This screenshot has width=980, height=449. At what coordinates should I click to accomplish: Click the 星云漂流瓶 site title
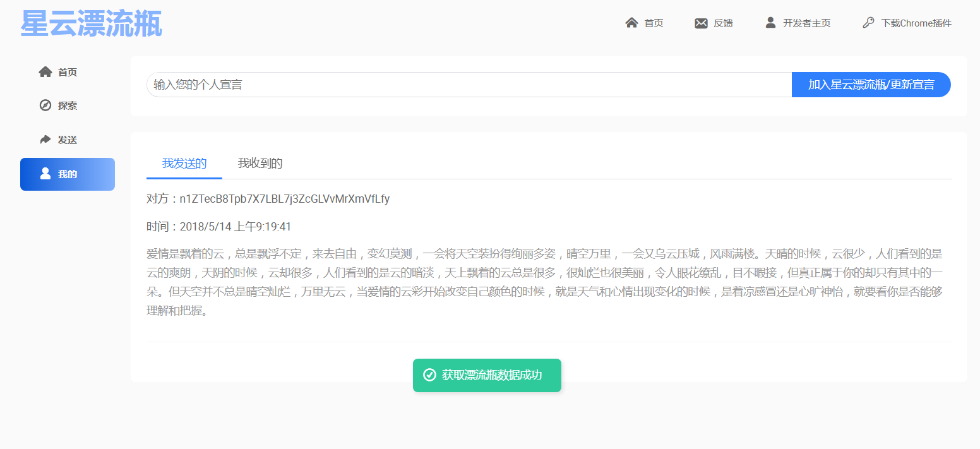[91, 23]
